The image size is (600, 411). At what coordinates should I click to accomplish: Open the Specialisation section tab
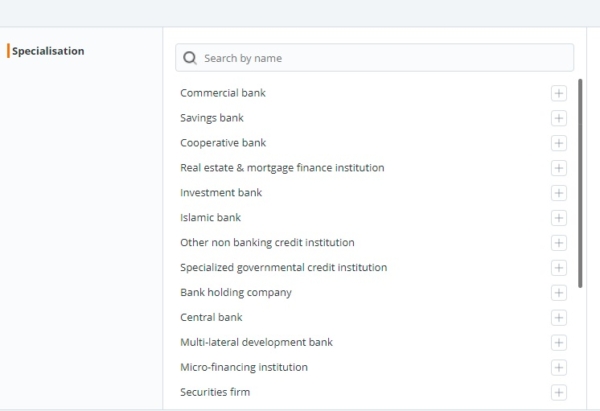click(48, 51)
